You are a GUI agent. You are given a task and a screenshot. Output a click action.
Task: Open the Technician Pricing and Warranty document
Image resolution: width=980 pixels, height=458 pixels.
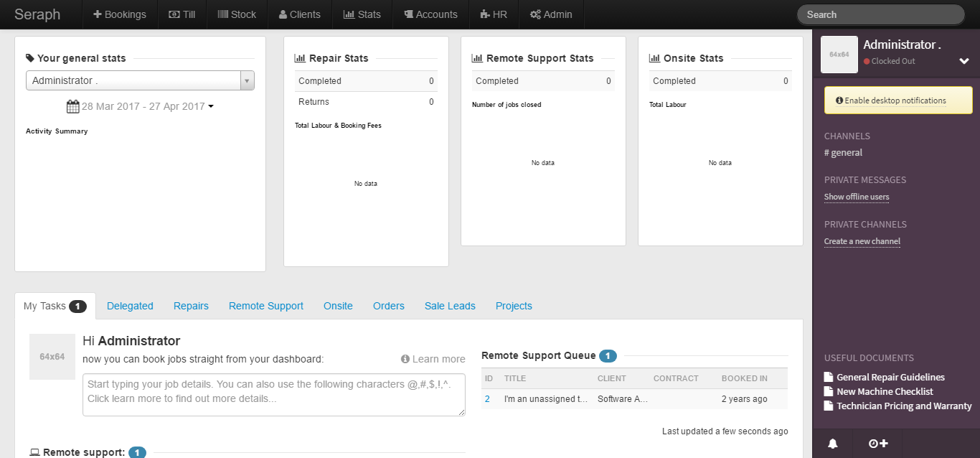coord(903,406)
